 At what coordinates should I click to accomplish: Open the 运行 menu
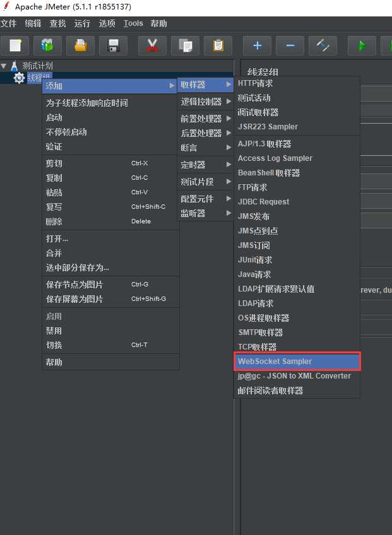coord(82,23)
